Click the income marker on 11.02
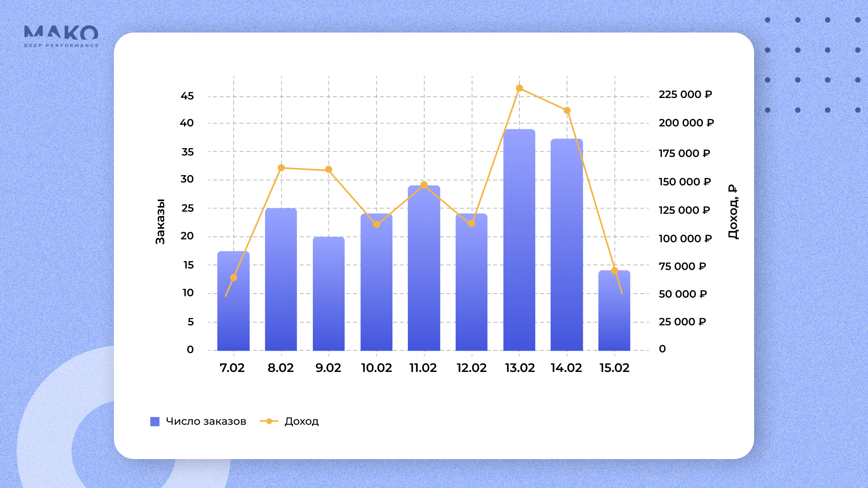 coord(424,185)
